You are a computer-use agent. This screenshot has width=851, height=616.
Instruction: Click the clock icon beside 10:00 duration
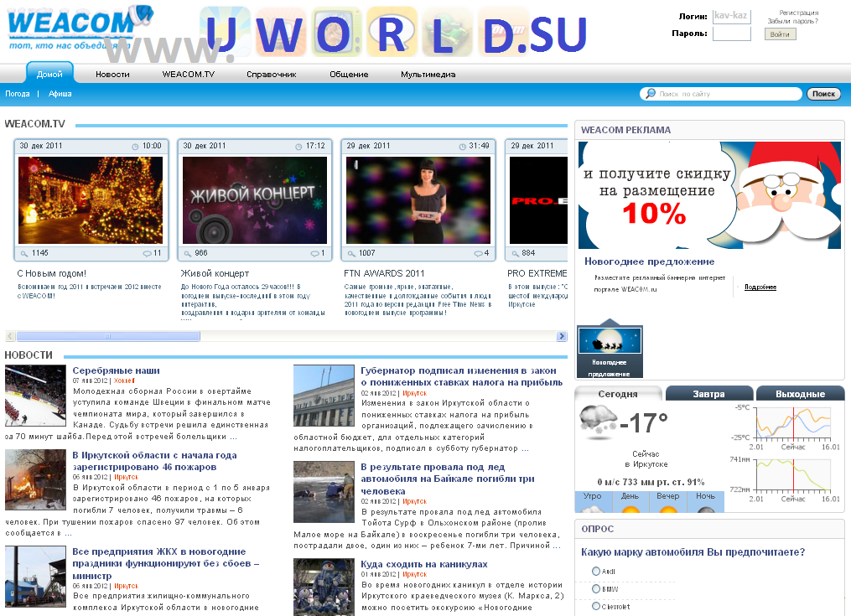(135, 147)
